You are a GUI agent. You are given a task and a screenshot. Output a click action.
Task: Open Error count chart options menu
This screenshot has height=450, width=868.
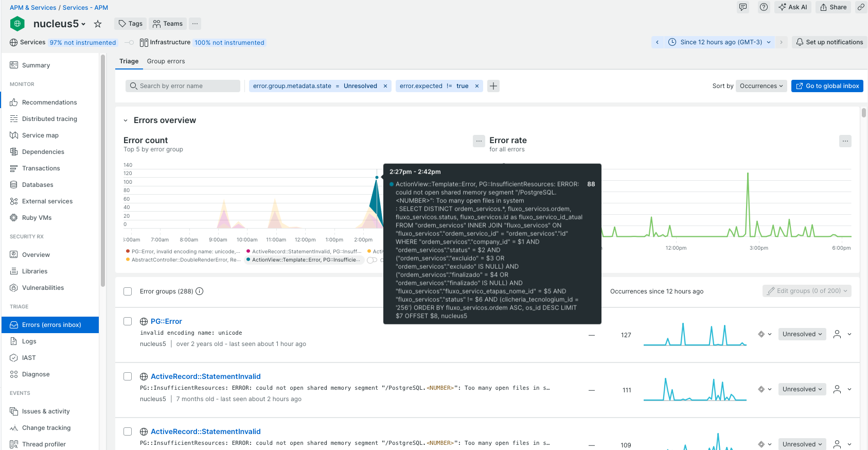click(479, 141)
